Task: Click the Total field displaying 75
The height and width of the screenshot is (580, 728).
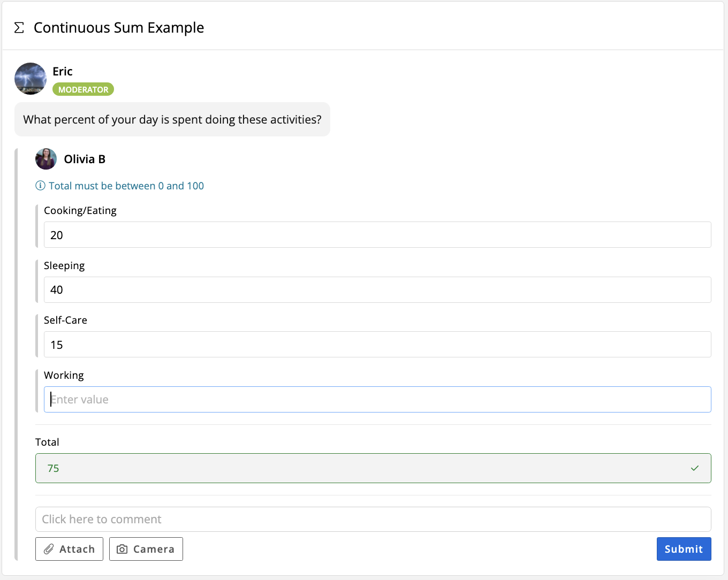Action: pyautogui.click(x=364, y=468)
